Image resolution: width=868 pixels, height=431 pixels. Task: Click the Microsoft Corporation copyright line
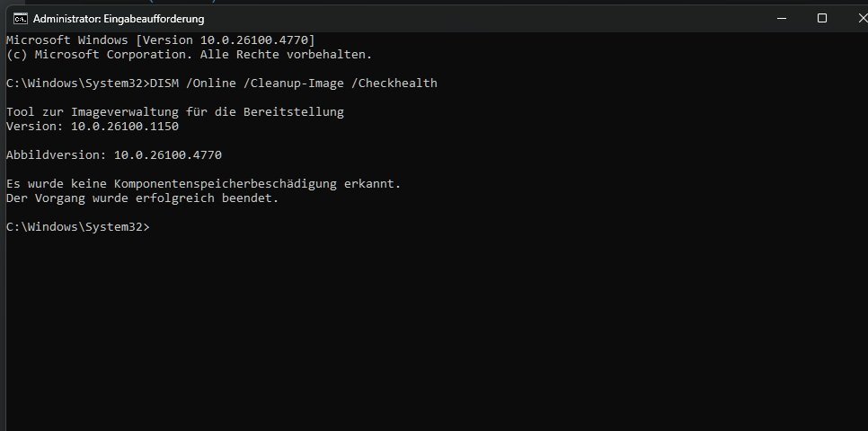(189, 54)
